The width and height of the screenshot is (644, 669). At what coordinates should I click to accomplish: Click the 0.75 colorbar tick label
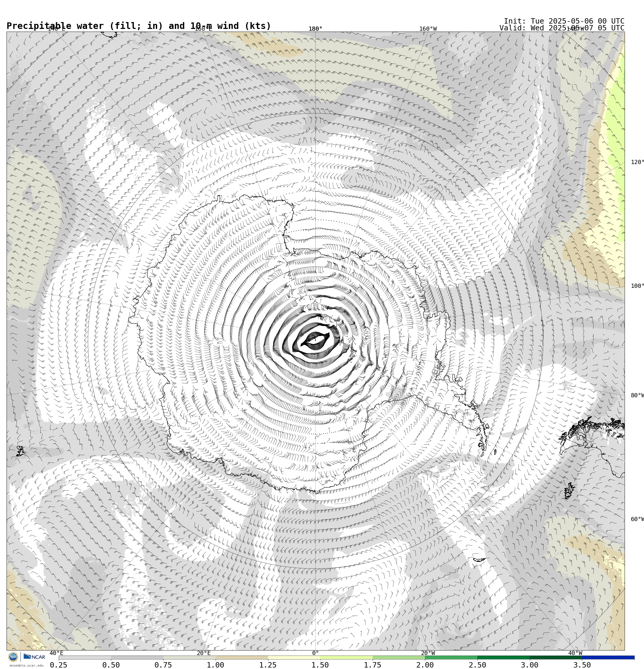coord(163,665)
